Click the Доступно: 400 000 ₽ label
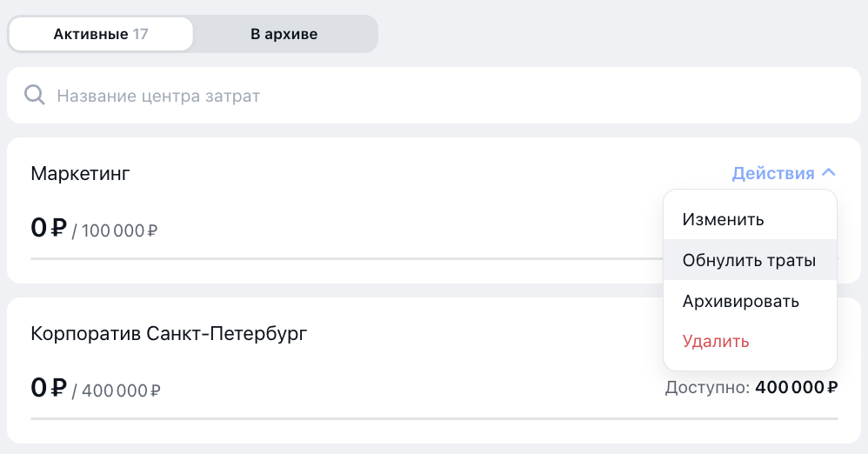The height and width of the screenshot is (454, 868). click(x=751, y=387)
